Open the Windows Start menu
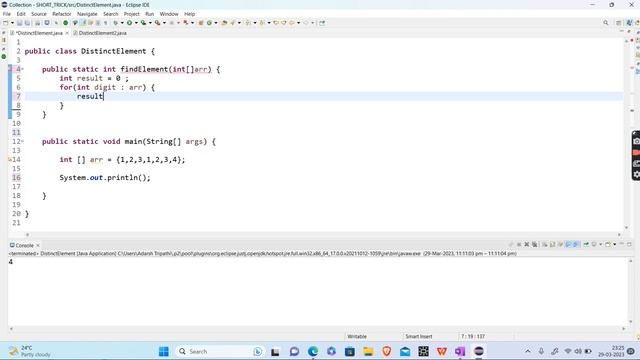 [x=164, y=351]
